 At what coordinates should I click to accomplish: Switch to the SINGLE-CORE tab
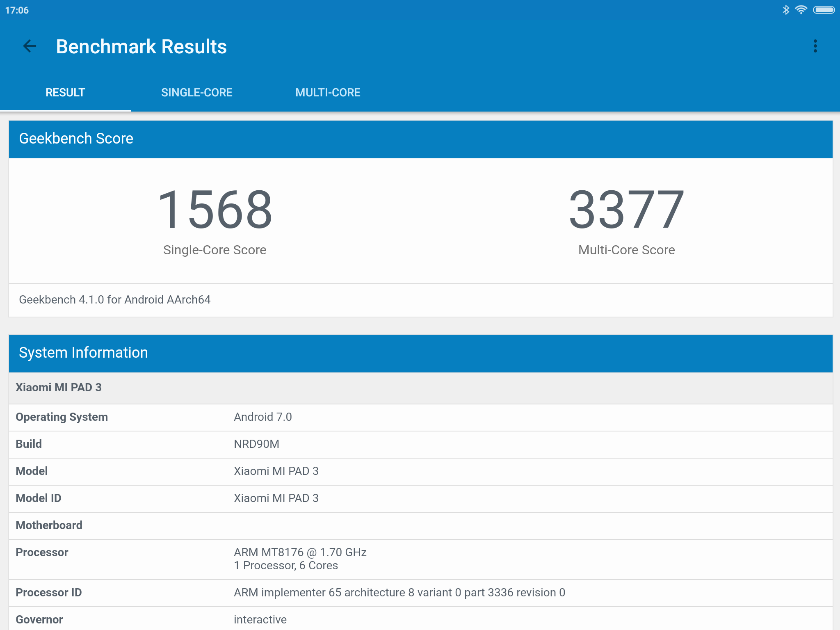[196, 93]
